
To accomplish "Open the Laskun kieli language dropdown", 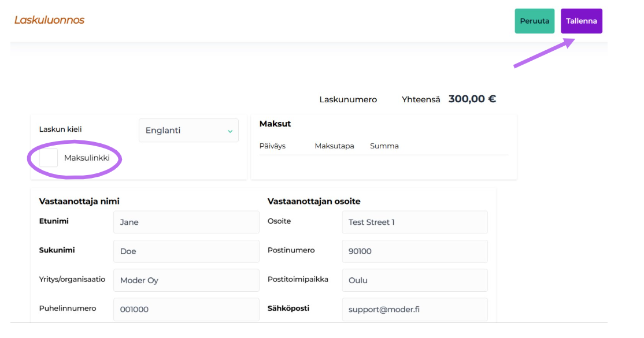I will tap(188, 130).
